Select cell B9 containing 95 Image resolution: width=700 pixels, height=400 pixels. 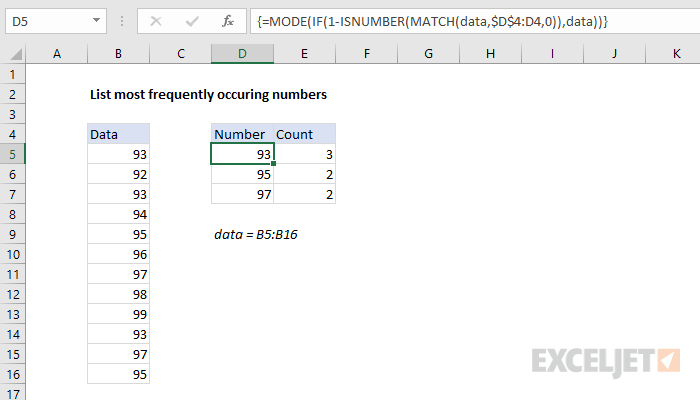118,234
